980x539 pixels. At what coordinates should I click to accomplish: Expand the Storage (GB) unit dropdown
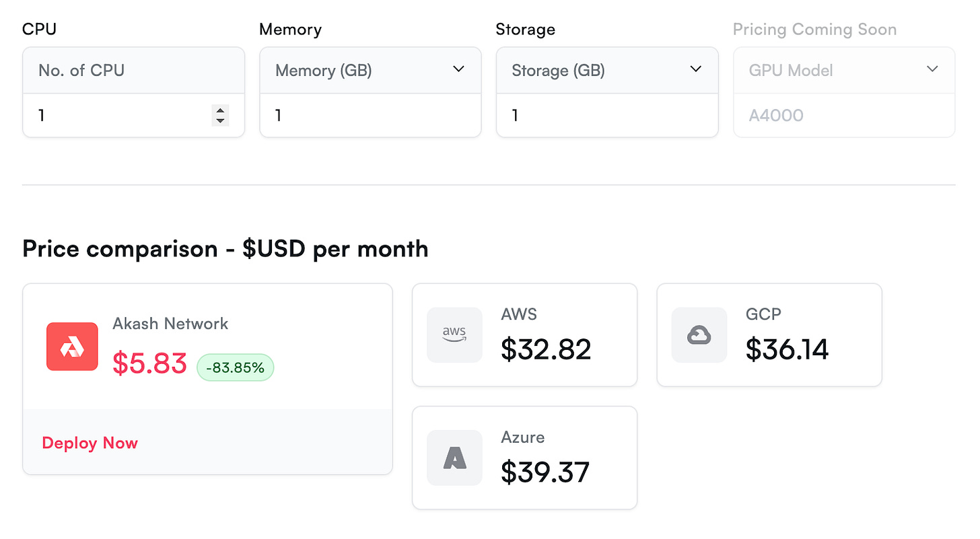696,69
